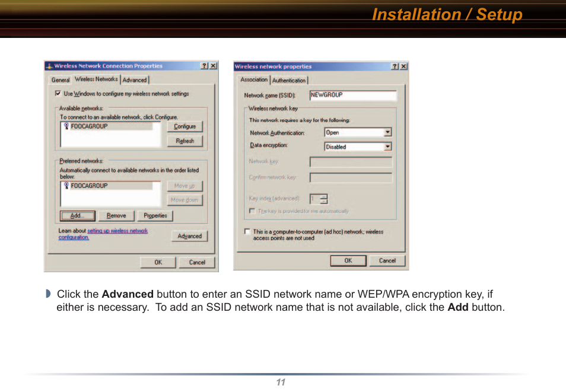Increase the Key index value
The image size is (566, 392).
324,196
